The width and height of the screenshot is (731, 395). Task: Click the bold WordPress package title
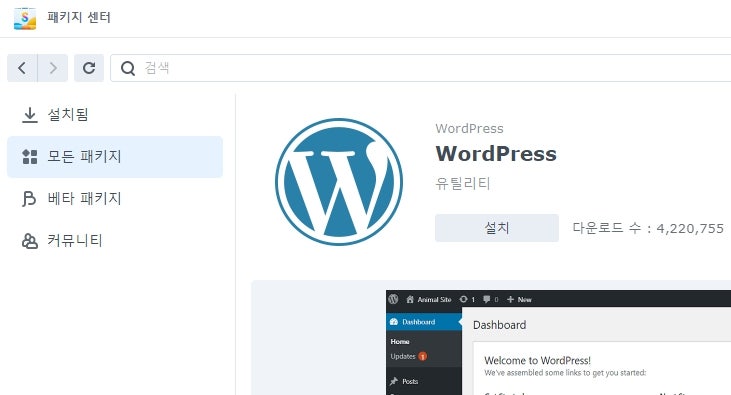pyautogui.click(x=496, y=154)
